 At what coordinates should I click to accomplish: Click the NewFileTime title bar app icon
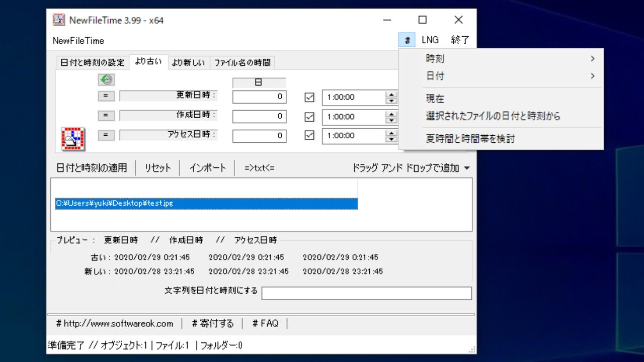coord(59,20)
